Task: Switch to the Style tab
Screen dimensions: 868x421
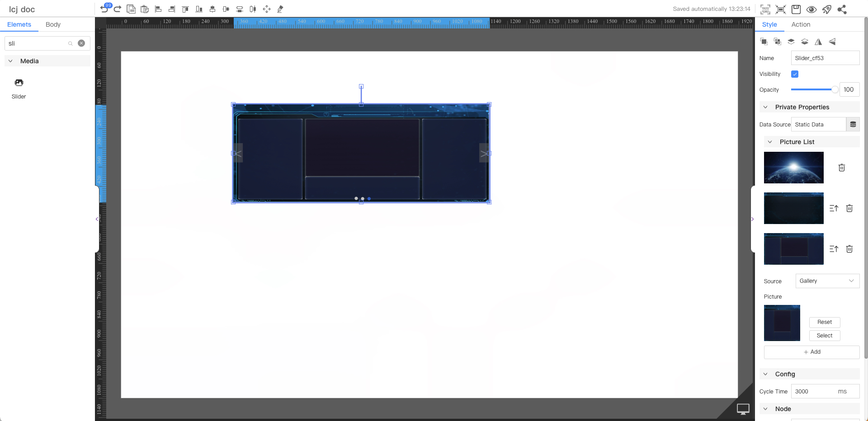Action: coord(769,24)
